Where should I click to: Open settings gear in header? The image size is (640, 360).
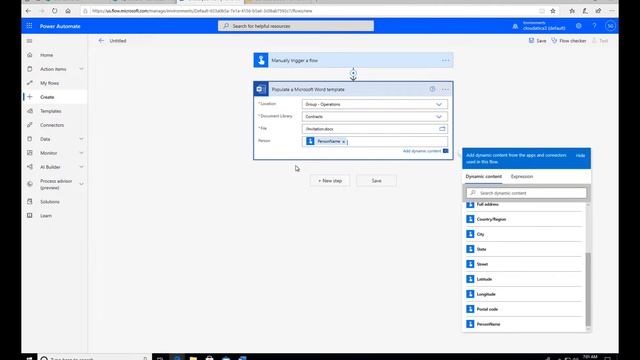tap(578, 26)
